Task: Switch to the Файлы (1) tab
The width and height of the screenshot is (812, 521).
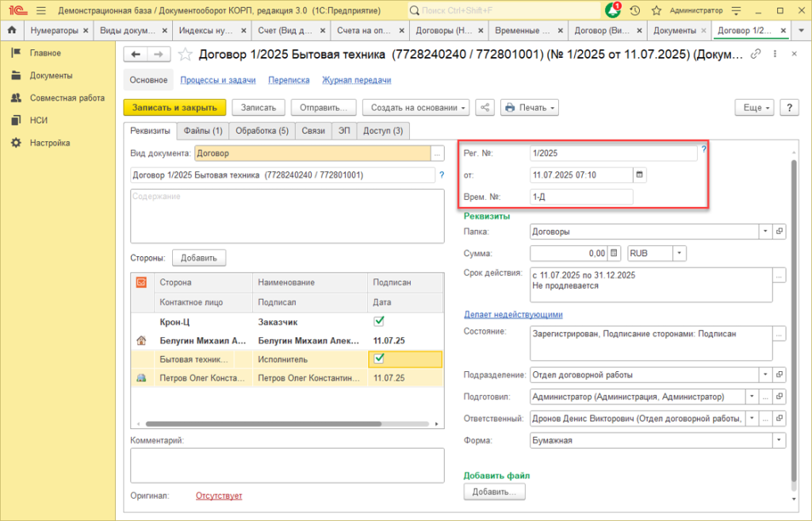Action: [x=202, y=131]
